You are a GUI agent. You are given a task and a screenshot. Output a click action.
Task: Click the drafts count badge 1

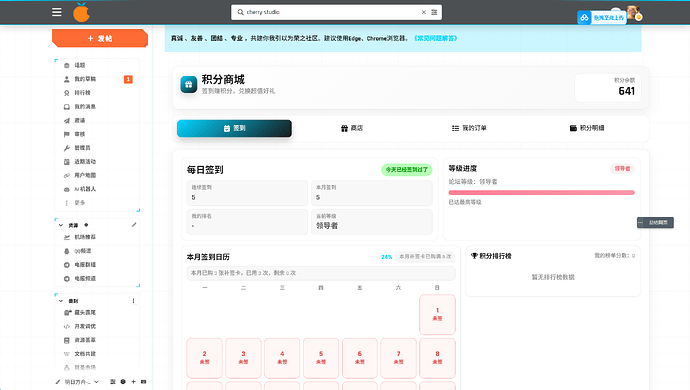coord(128,79)
